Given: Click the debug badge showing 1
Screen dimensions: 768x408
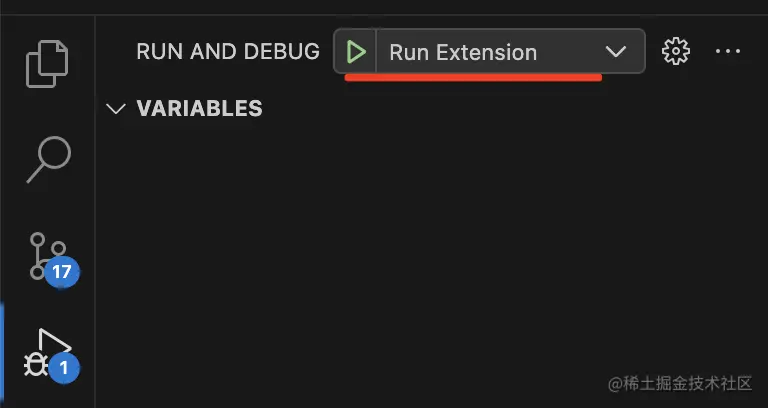Looking at the screenshot, I should coord(64,368).
